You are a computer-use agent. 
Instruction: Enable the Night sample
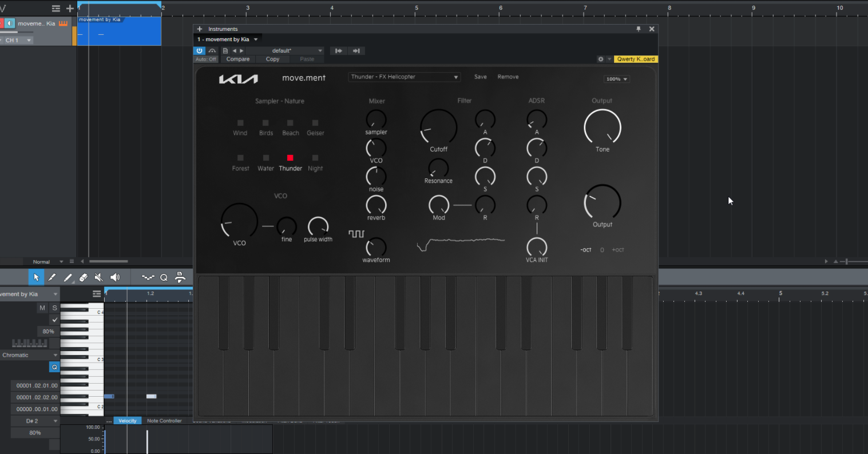315,158
